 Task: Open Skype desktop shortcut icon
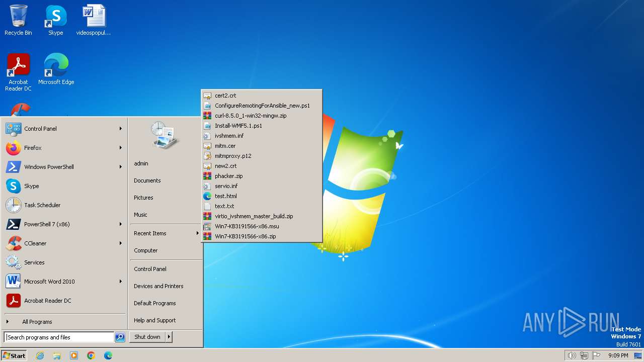[x=56, y=20]
